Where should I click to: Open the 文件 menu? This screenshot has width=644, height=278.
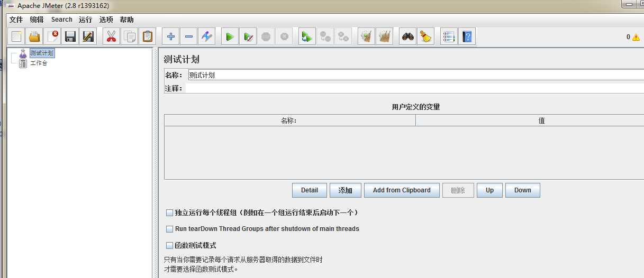pos(16,20)
